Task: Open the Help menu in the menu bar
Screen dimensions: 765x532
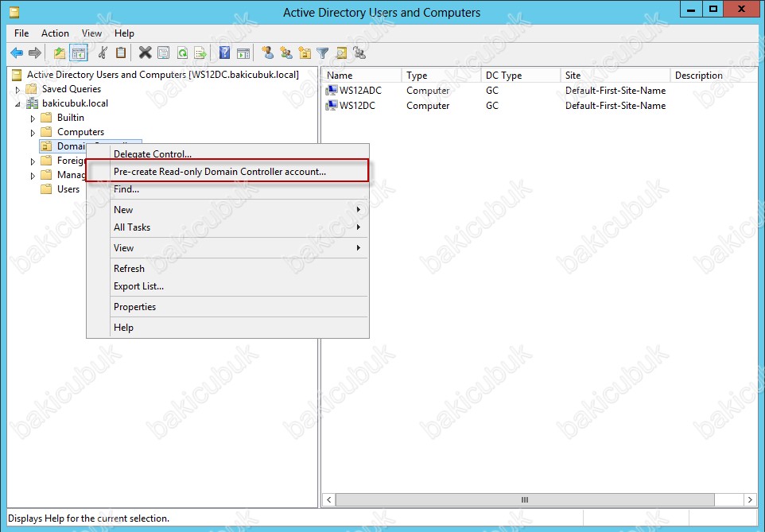Action: tap(124, 33)
